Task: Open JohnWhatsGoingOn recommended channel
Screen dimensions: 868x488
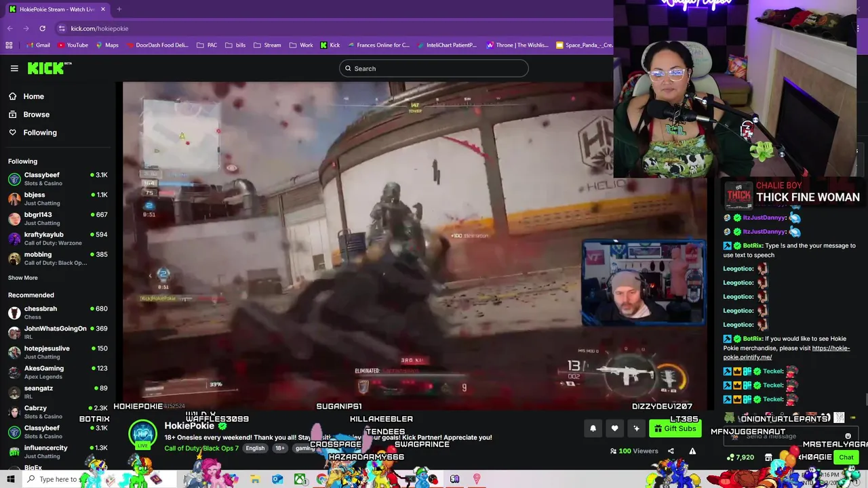Action: [58, 332]
